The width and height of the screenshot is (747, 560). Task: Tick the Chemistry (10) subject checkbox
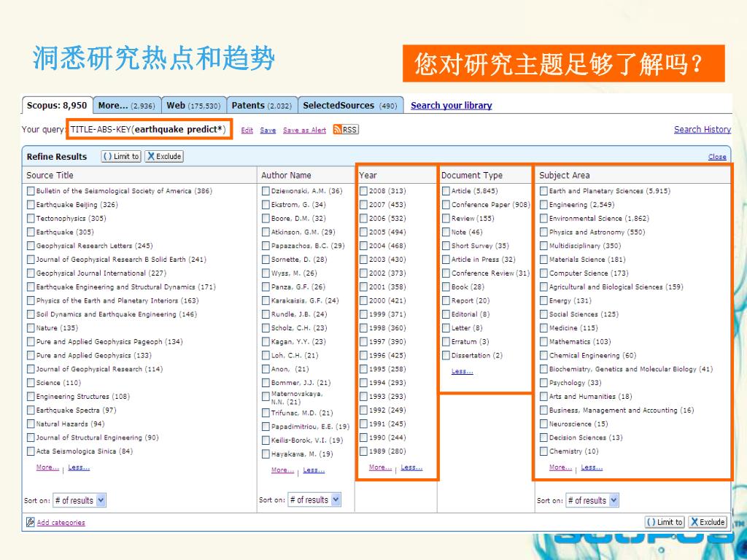pyautogui.click(x=543, y=451)
